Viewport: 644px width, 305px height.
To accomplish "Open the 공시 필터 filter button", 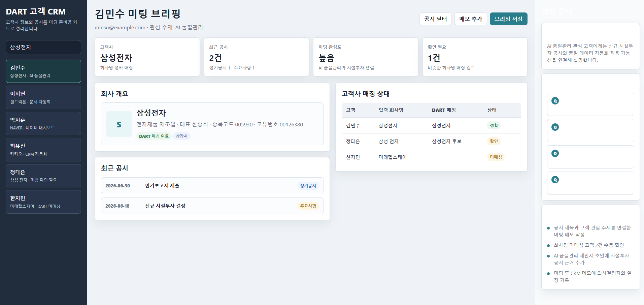I will click(x=436, y=19).
